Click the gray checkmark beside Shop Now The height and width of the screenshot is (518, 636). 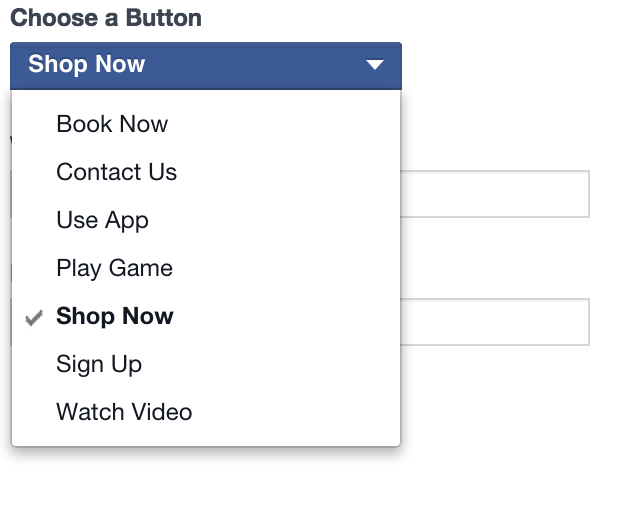click(34, 318)
